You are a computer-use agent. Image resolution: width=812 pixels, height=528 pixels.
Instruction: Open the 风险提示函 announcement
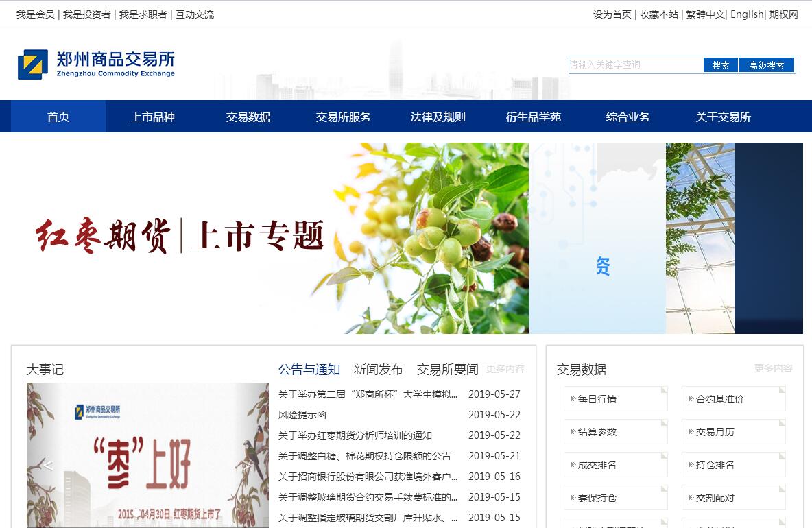(x=302, y=415)
